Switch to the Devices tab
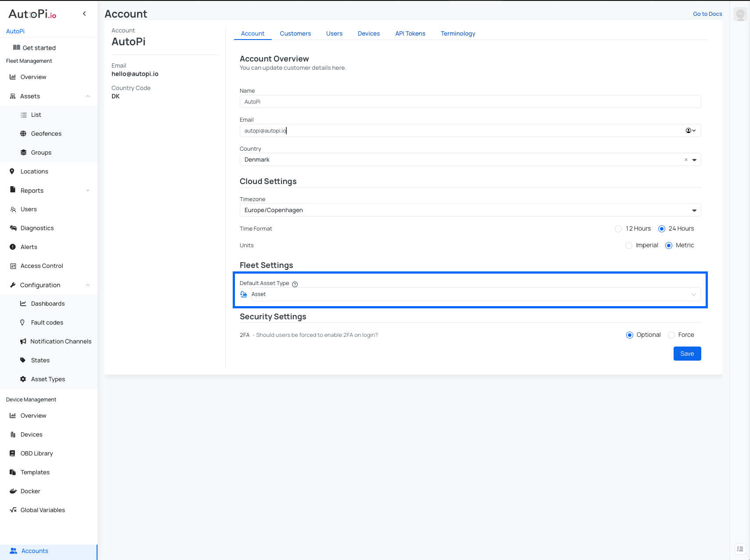This screenshot has height=560, width=750. 368,33
